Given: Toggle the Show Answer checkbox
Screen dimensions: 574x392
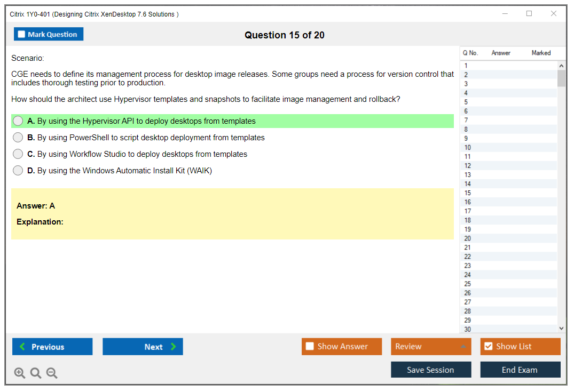Looking at the screenshot, I should click(310, 347).
